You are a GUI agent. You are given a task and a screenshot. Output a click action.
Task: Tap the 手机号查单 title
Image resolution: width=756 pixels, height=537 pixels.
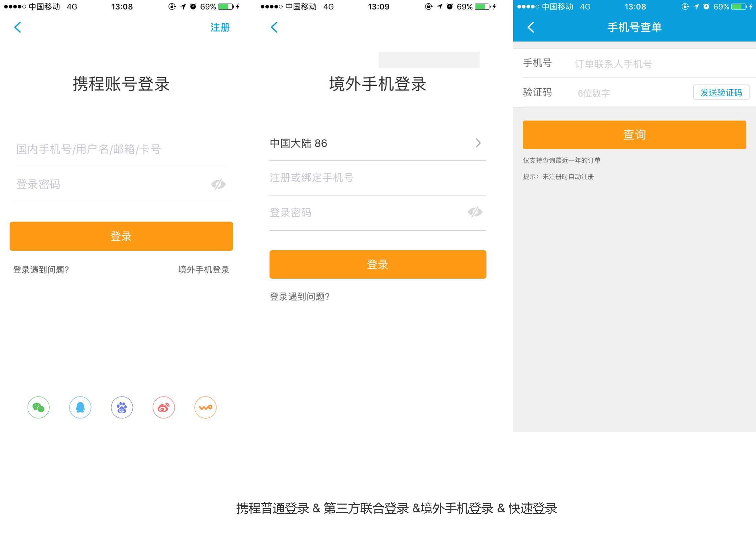pyautogui.click(x=634, y=27)
